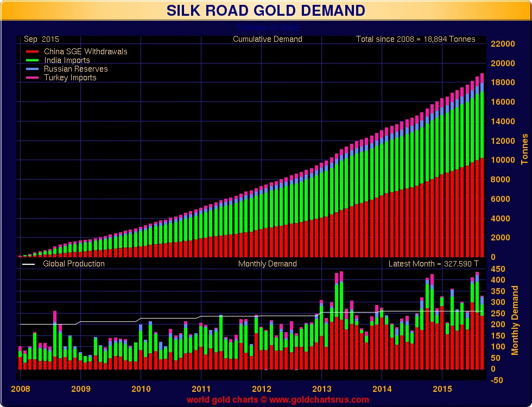532x407 pixels.
Task: Click the Cumulative Demand chart heading
Action: tap(267, 39)
